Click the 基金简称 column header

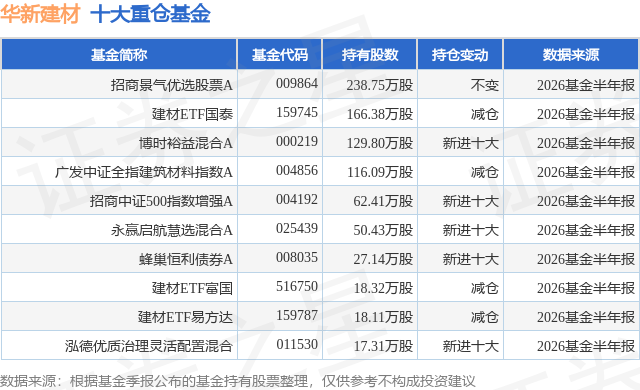pyautogui.click(x=119, y=55)
